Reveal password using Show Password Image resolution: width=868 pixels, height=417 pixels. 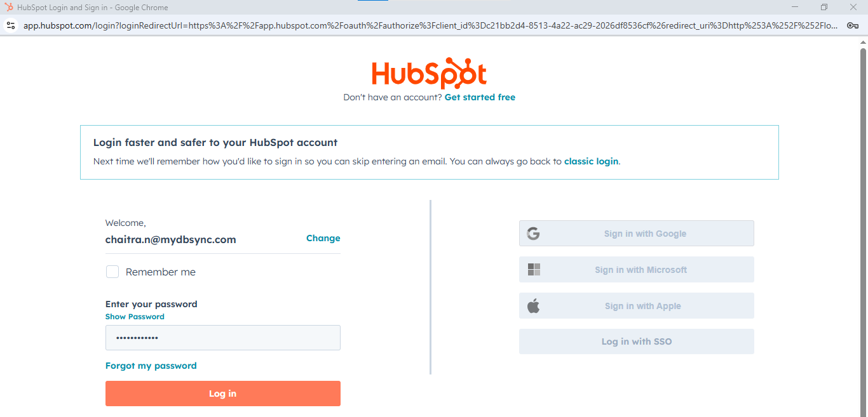(135, 317)
